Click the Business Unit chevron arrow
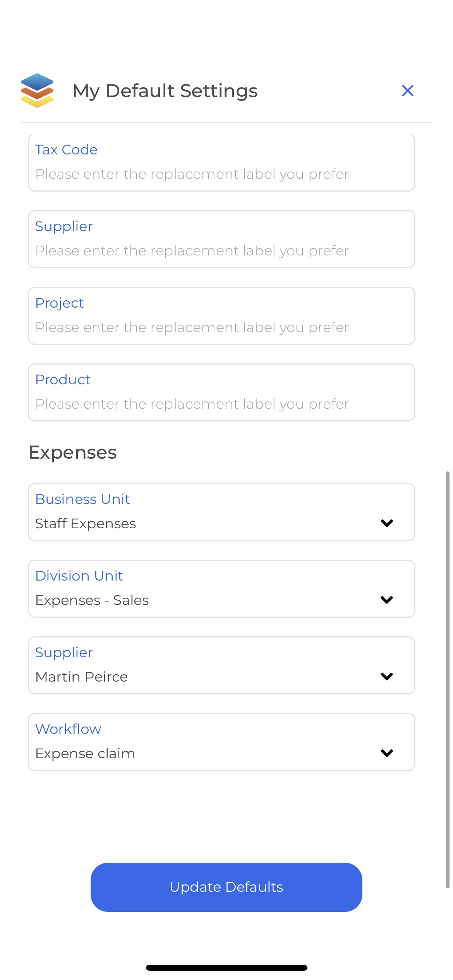The height and width of the screenshot is (980, 453). (387, 523)
